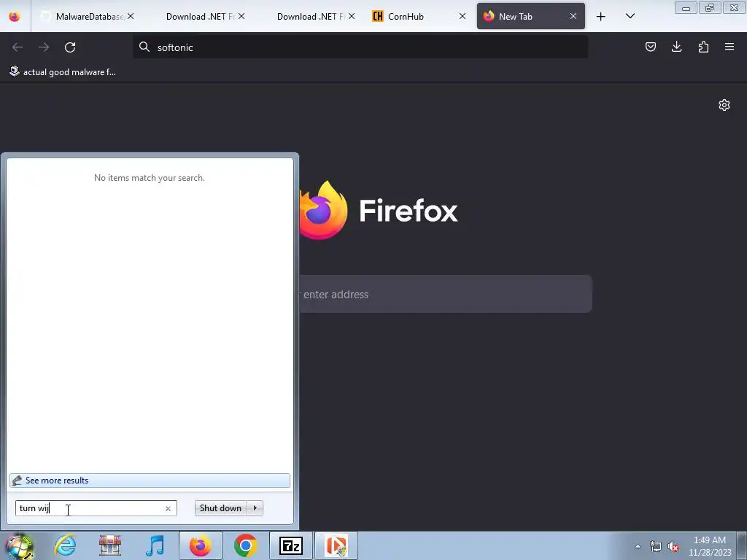
Task: Close the MalwareDatabase tab
Action: (131, 16)
